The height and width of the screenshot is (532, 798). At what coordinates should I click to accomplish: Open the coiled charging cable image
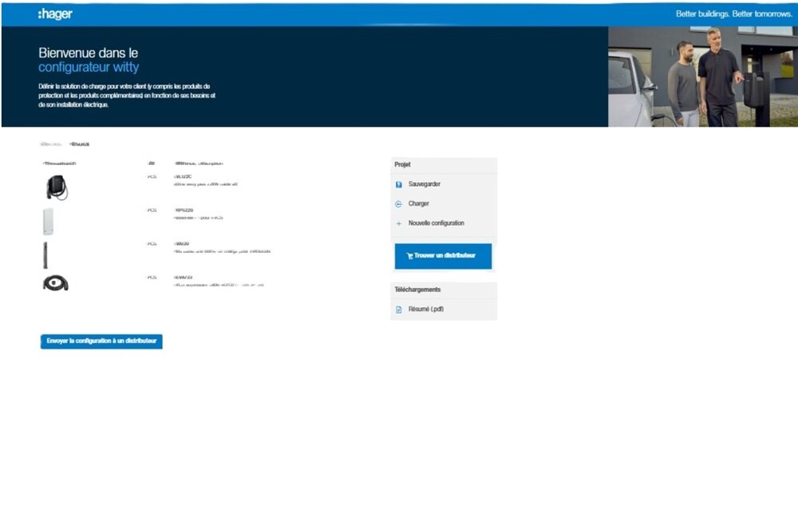click(x=56, y=283)
